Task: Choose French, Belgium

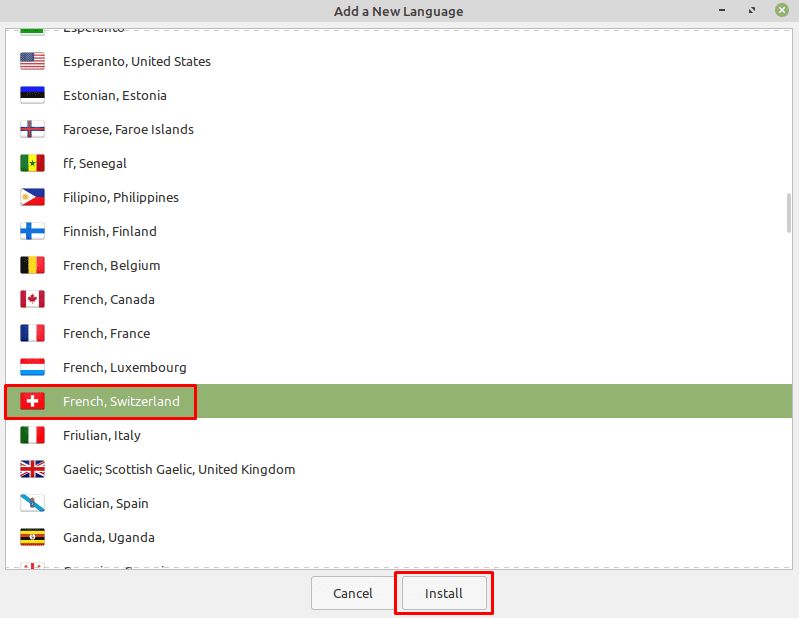Action: (x=398, y=265)
